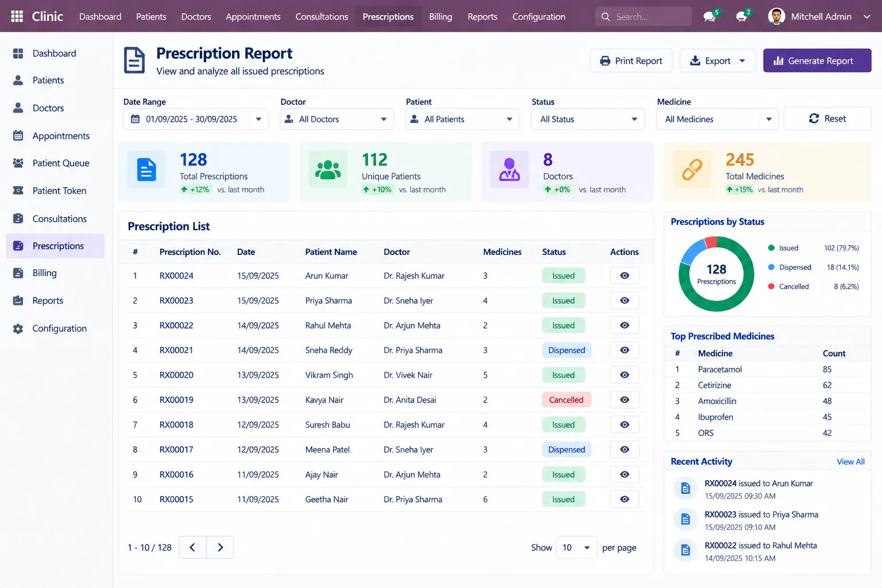Open Patients in the top menu

coord(151,17)
